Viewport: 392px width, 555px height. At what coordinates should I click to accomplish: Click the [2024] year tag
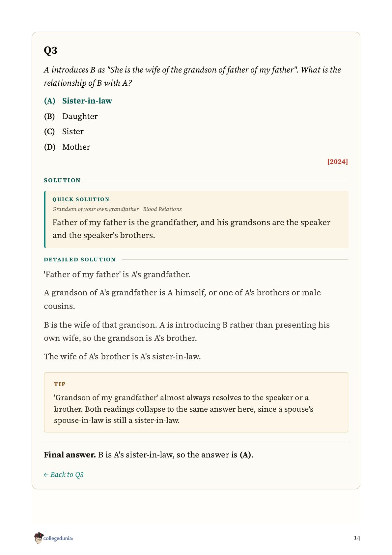tap(337, 161)
